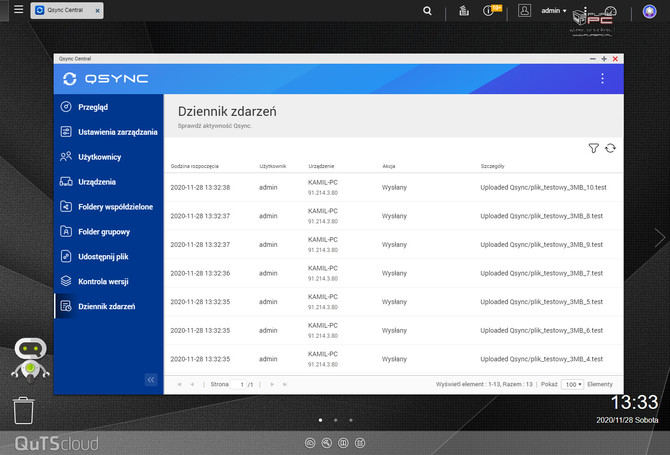Switch to second desktop page dot
The width and height of the screenshot is (670, 455).
pyautogui.click(x=335, y=420)
